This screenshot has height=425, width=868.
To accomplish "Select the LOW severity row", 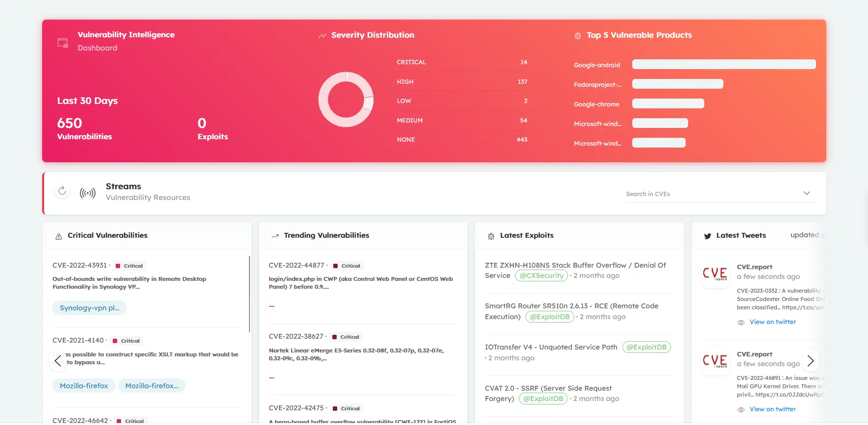I will [x=462, y=101].
